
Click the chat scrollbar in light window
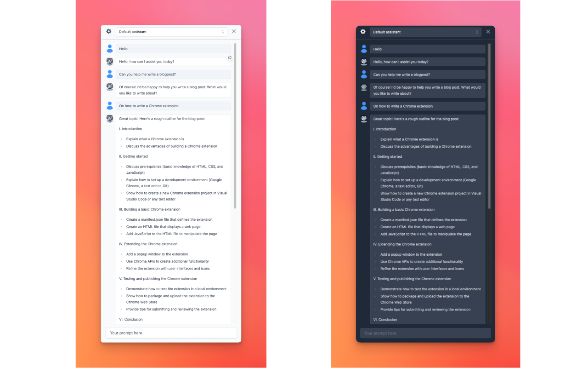(x=235, y=126)
